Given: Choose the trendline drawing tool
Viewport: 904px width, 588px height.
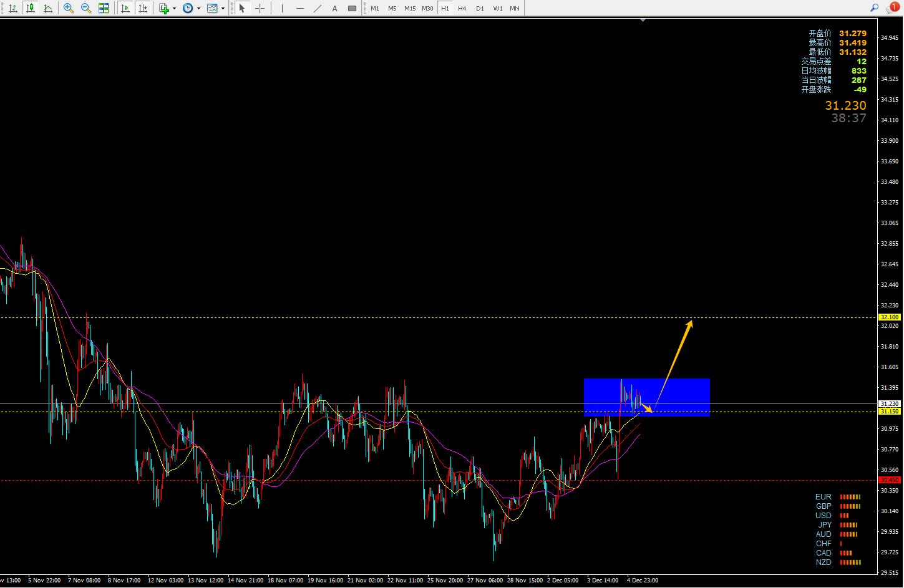Looking at the screenshot, I should pyautogui.click(x=318, y=8).
